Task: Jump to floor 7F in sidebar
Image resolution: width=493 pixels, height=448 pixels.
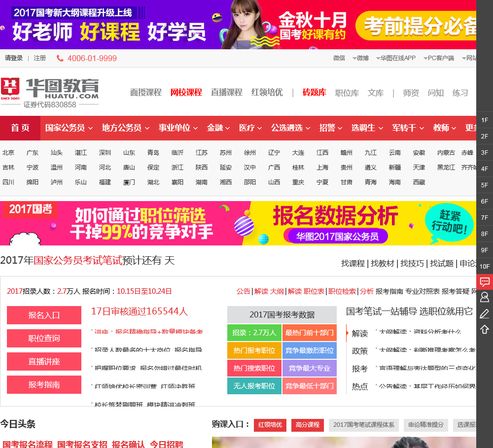Action: [x=485, y=217]
